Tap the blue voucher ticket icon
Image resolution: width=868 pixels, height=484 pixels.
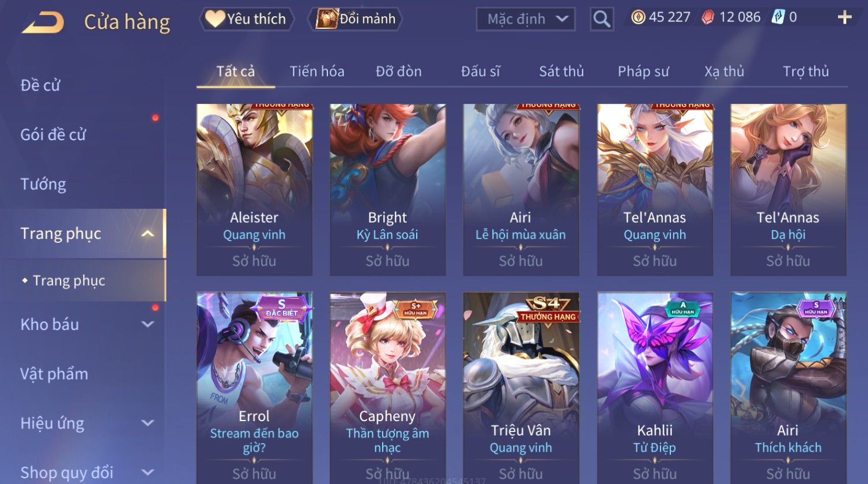tap(778, 17)
